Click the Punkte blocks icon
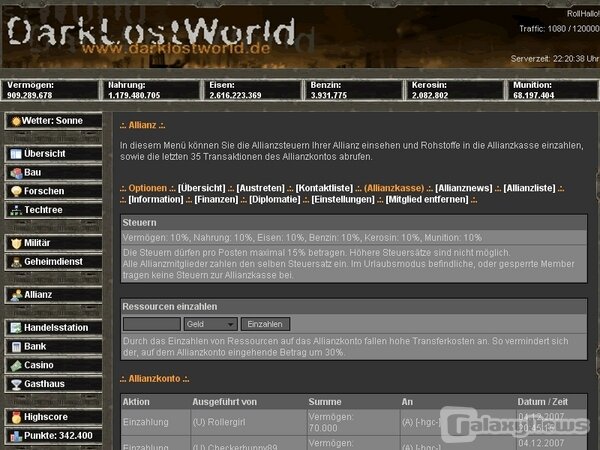The width and height of the screenshot is (600, 450). click(16, 436)
